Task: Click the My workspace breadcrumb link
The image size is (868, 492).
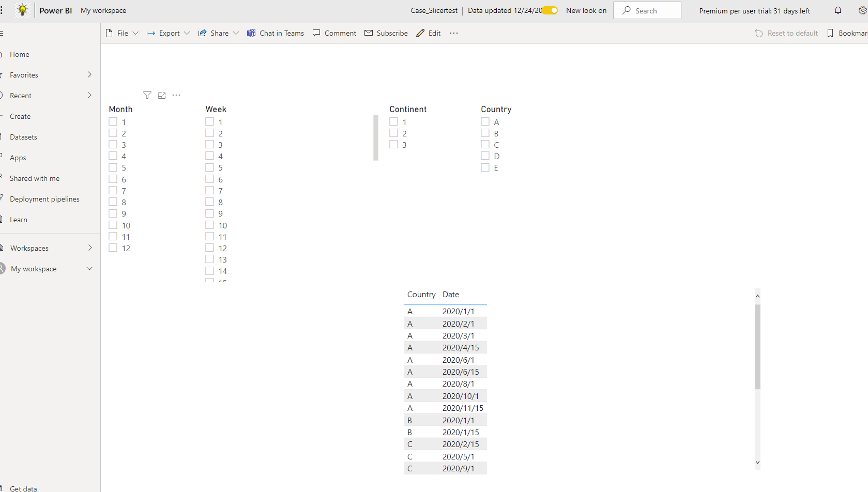Action: (103, 10)
